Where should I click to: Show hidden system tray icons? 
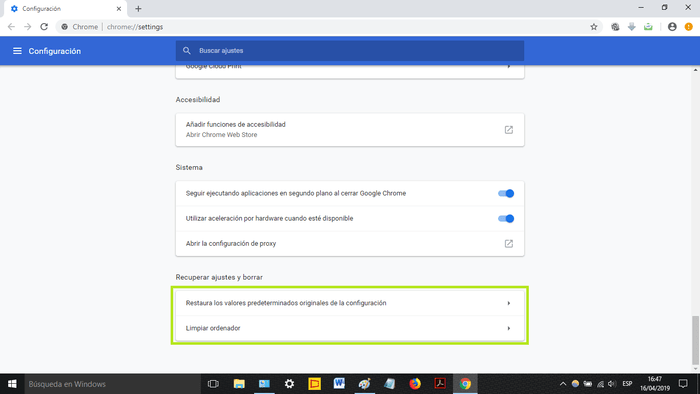[562, 384]
